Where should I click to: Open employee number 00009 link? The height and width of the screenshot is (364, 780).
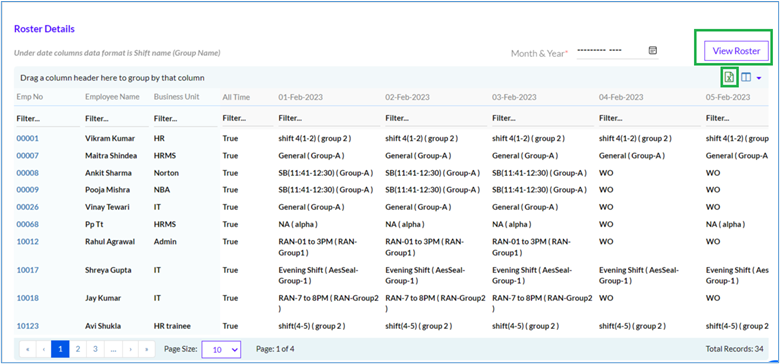[x=27, y=190]
